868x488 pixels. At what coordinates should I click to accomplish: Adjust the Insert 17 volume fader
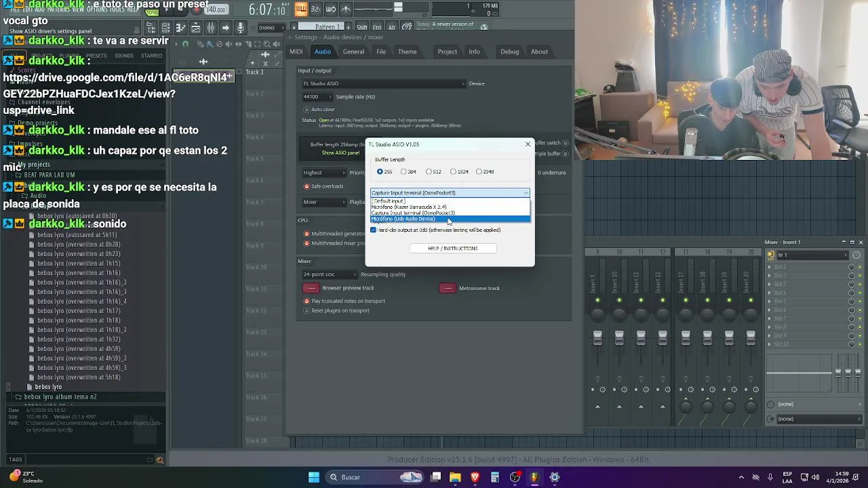[686, 338]
